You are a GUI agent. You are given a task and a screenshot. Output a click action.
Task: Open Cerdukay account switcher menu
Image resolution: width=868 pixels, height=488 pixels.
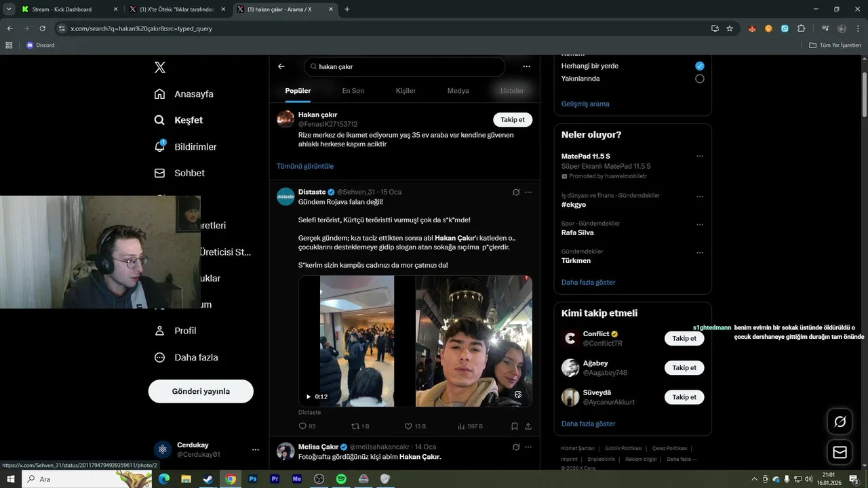click(207, 449)
